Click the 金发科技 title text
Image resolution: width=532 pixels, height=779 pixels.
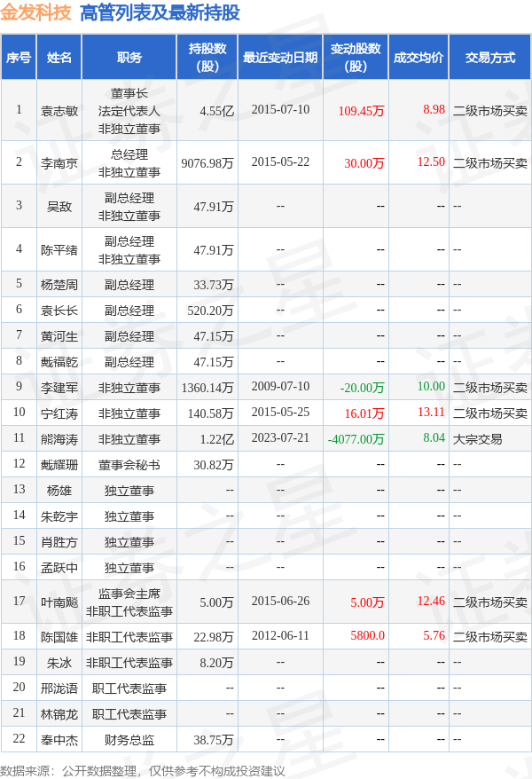point(35,12)
